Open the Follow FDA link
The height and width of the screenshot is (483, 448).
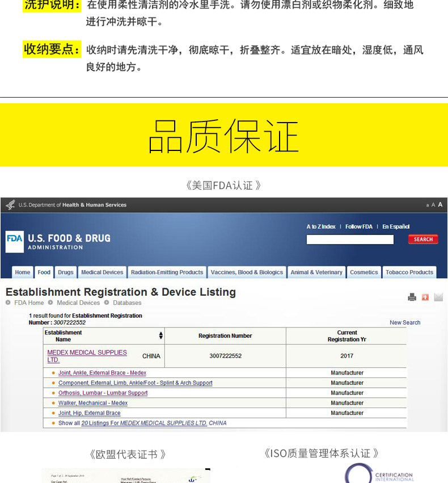359,226
